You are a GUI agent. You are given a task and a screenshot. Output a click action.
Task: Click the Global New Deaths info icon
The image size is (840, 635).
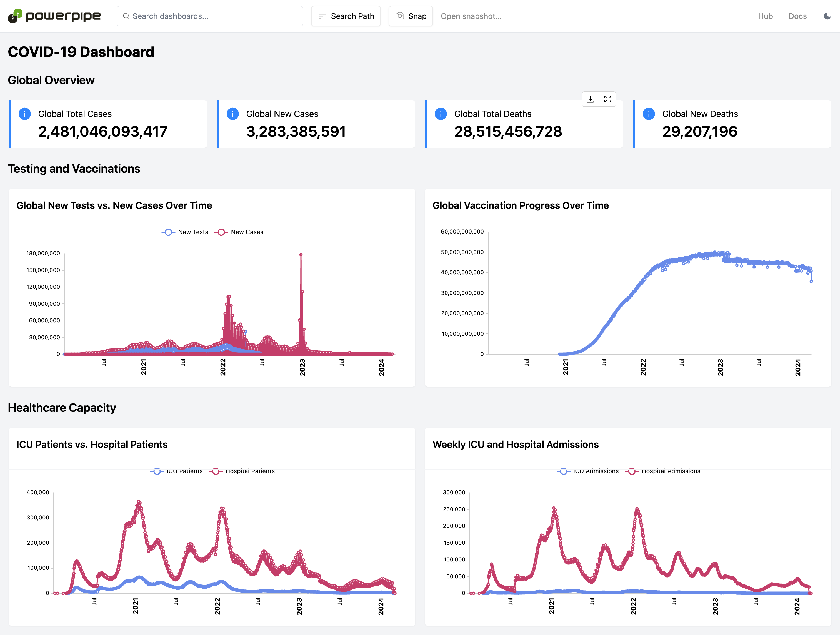coord(649,114)
